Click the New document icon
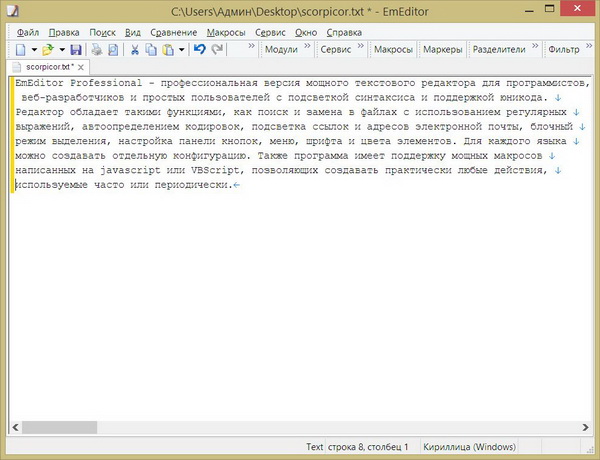 (x=20, y=49)
